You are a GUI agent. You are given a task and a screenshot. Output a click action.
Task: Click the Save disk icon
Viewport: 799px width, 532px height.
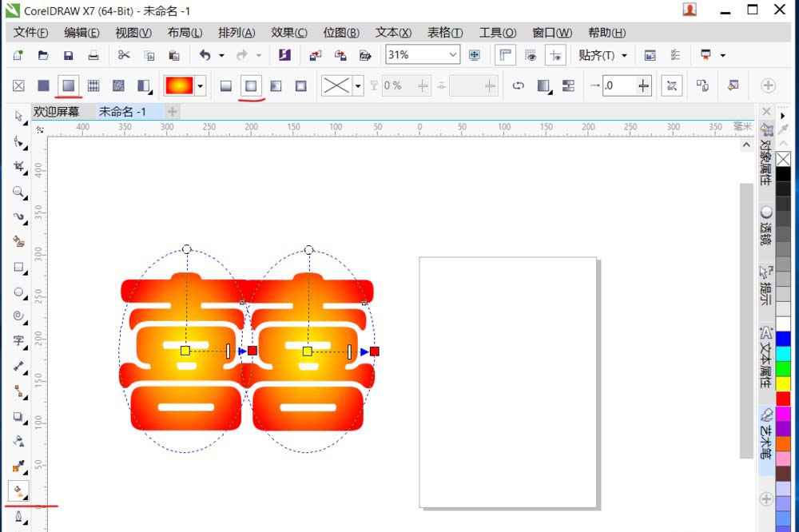coord(68,55)
